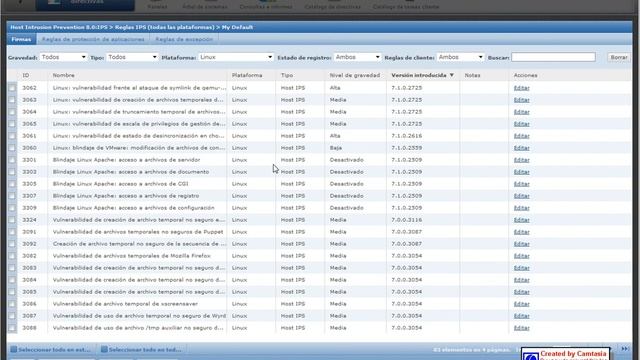
Task: Open Catálogo de directivas in top menu
Action: tap(332, 6)
